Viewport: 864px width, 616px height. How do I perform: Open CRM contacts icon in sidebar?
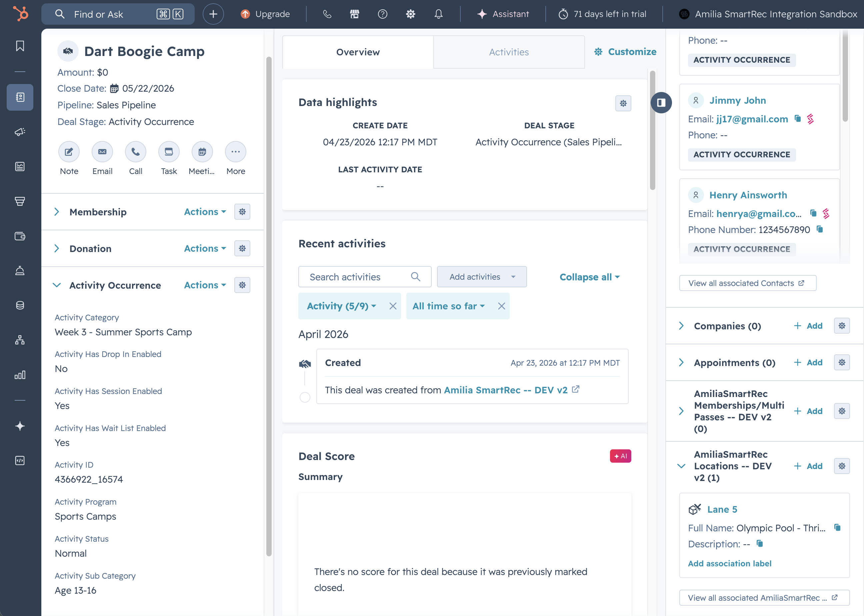tap(20, 97)
